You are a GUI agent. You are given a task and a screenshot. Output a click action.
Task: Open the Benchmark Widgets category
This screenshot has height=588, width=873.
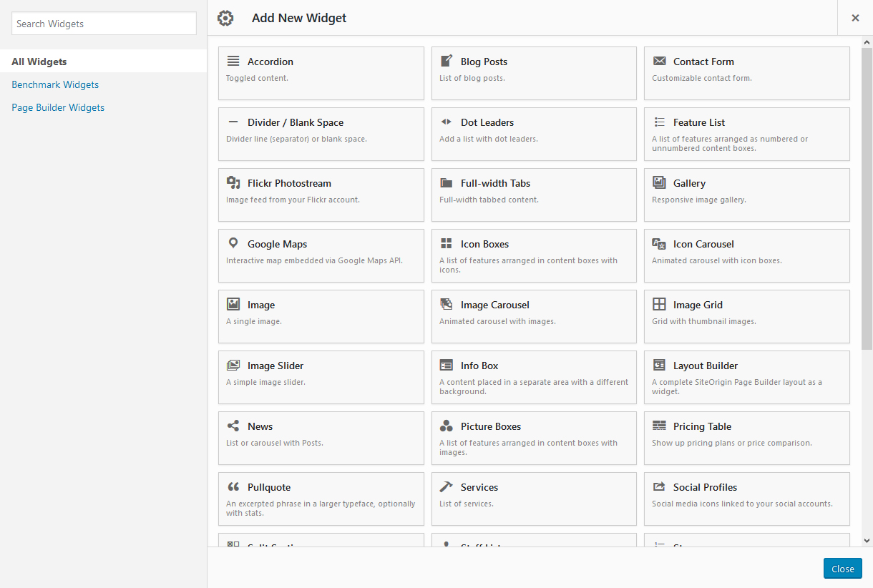point(55,84)
